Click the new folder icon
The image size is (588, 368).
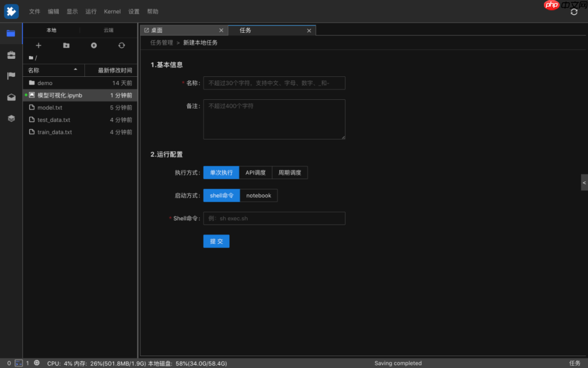66,45
